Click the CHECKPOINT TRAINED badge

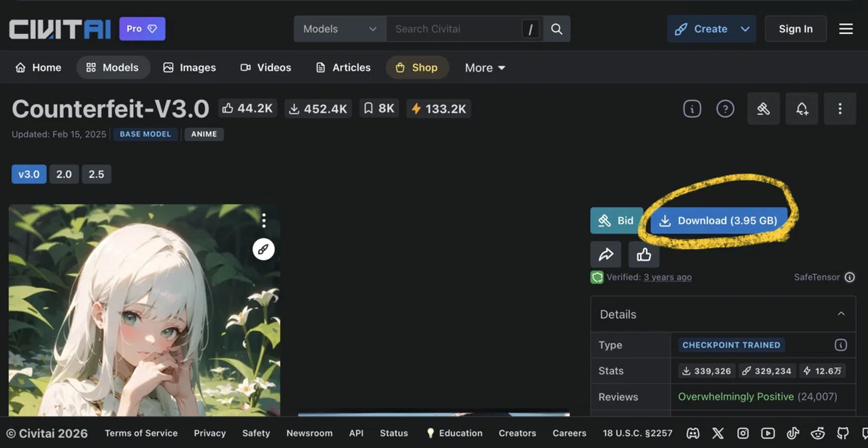pos(731,345)
